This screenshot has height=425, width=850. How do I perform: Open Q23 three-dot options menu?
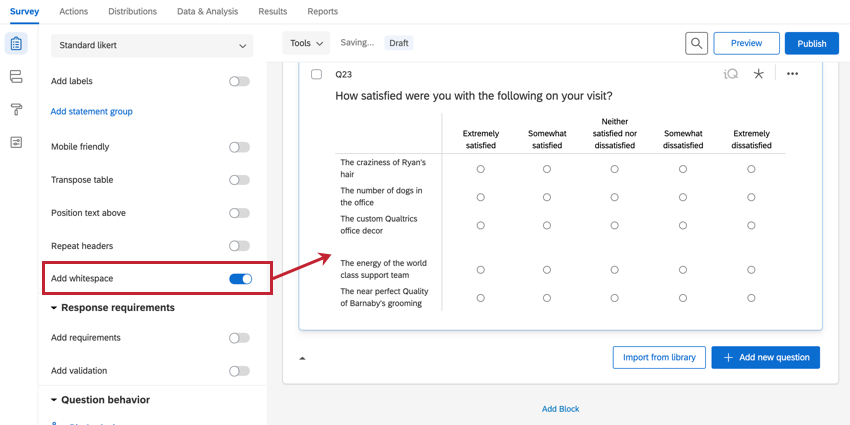792,74
